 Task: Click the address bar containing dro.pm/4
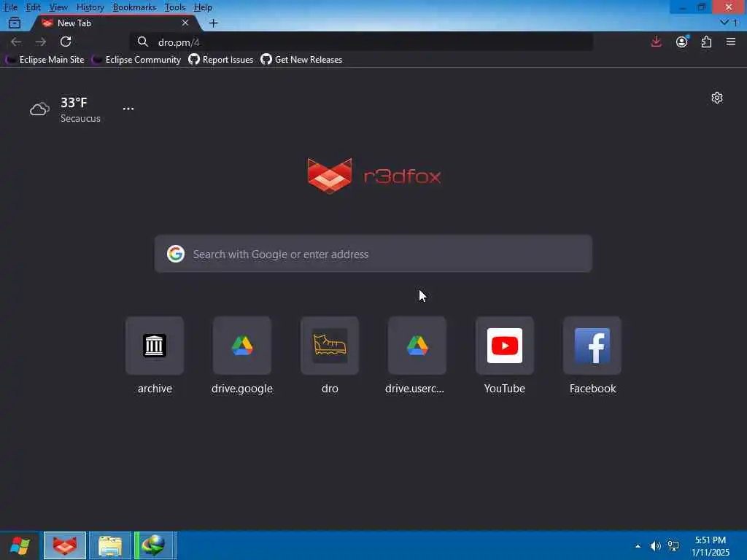pyautogui.click(x=362, y=42)
